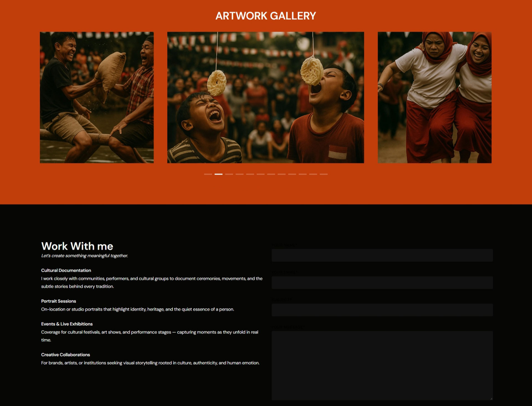Select the eleventh carousel pagination dash

click(313, 174)
